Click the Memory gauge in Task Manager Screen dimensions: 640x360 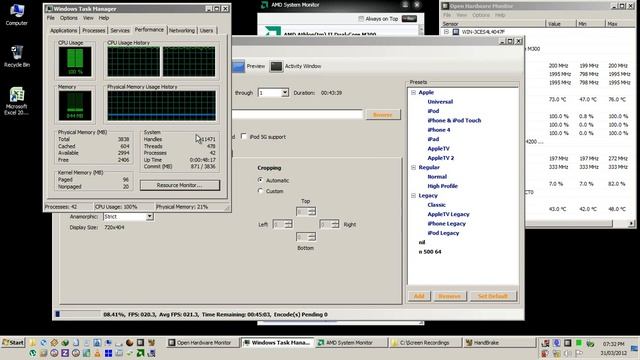click(75, 106)
